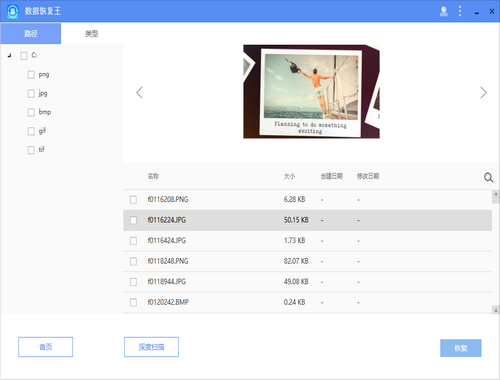
Task: Check the png folder checkbox
Action: point(31,75)
